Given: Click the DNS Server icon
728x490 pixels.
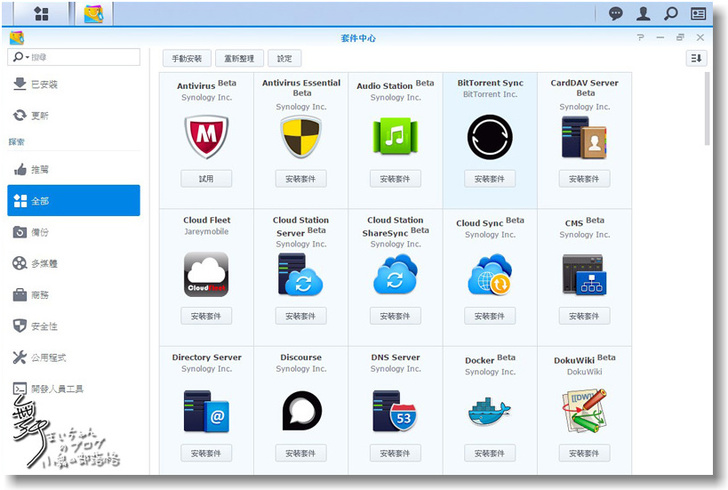Looking at the screenshot, I should click(x=395, y=410).
